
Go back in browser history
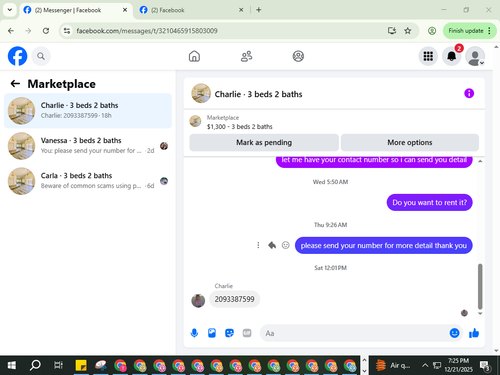click(x=11, y=31)
